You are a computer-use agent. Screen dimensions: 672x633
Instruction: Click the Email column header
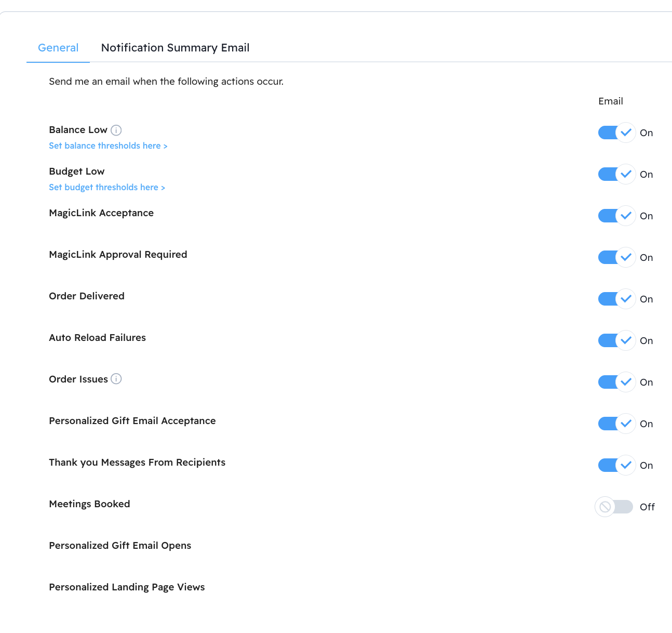point(610,101)
